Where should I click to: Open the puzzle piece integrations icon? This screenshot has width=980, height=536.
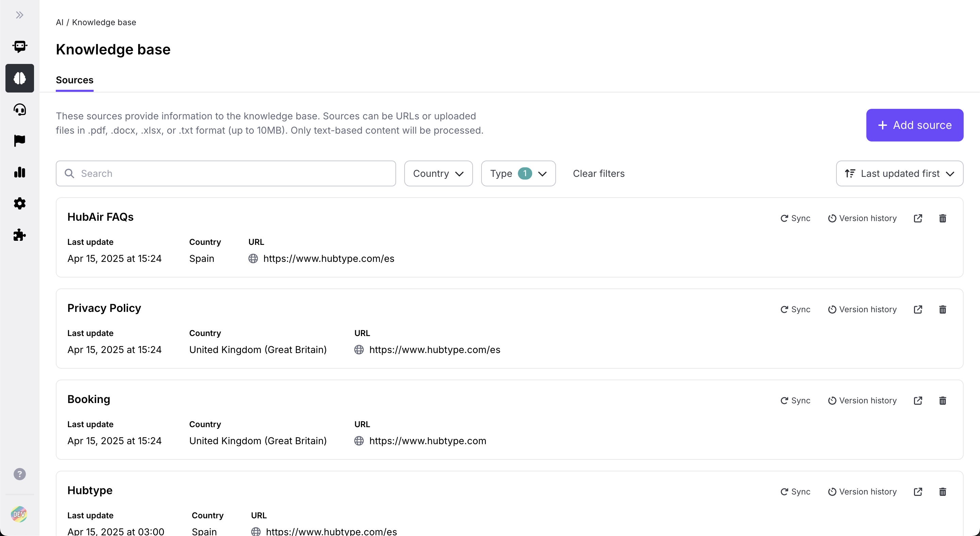click(19, 235)
